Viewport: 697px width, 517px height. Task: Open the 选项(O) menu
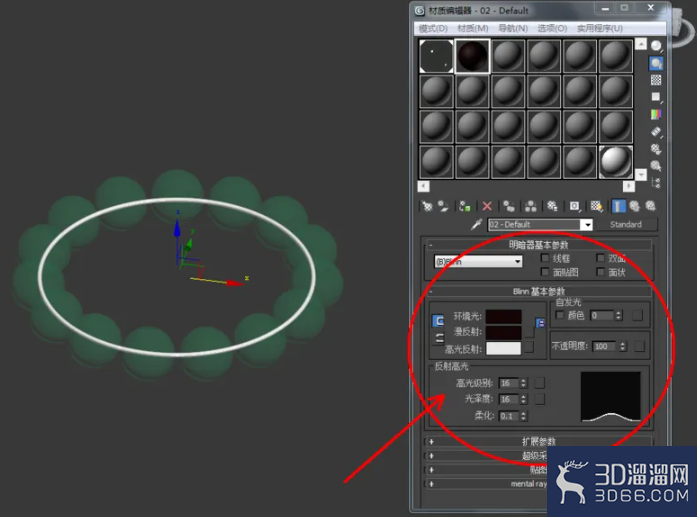click(x=552, y=28)
